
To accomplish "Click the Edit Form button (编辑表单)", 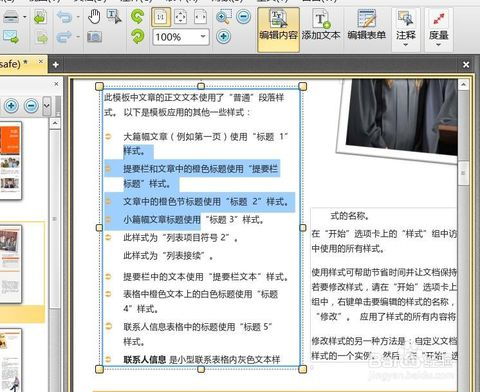I will tap(366, 26).
